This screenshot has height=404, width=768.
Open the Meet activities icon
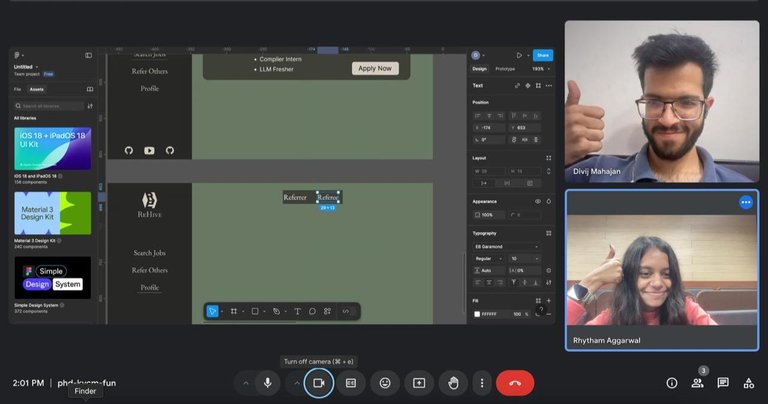748,383
